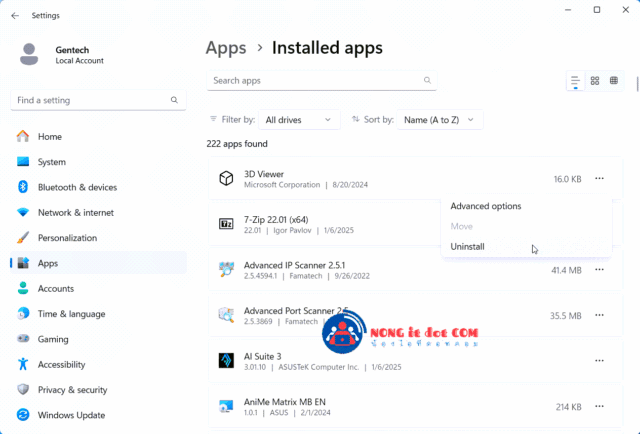Switch to grid view layout
This screenshot has height=434, width=640.
[595, 81]
